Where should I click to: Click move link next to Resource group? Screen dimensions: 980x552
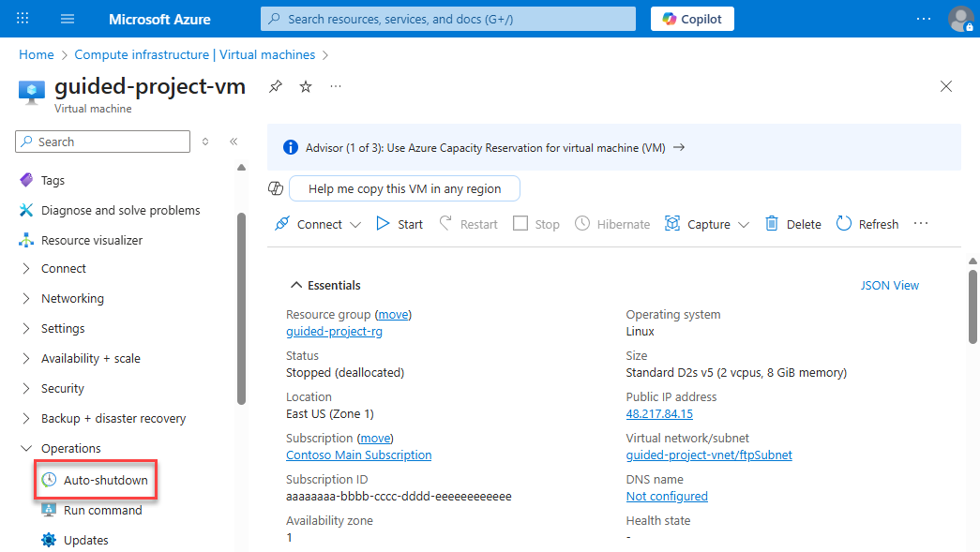click(x=393, y=315)
